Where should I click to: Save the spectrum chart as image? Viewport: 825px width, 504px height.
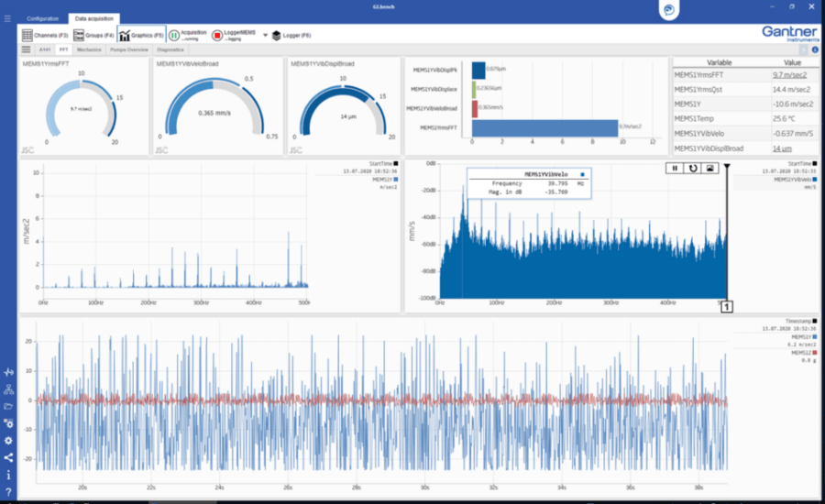(709, 169)
